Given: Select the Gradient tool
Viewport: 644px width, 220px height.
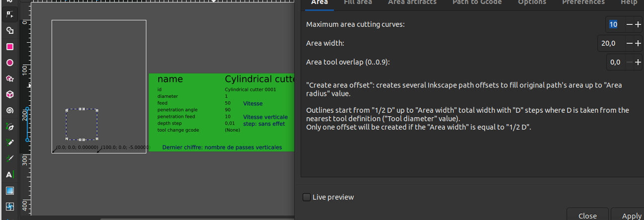Looking at the screenshot, I should pyautogui.click(x=9, y=191).
